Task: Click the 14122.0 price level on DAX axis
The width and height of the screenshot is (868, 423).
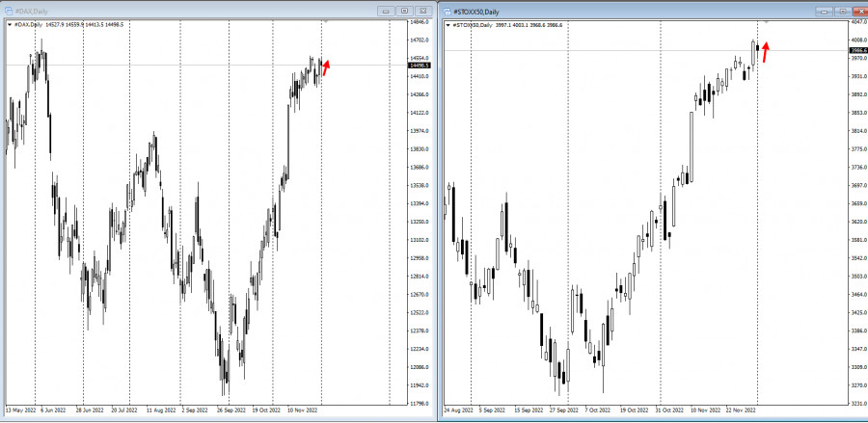Action: click(x=420, y=113)
